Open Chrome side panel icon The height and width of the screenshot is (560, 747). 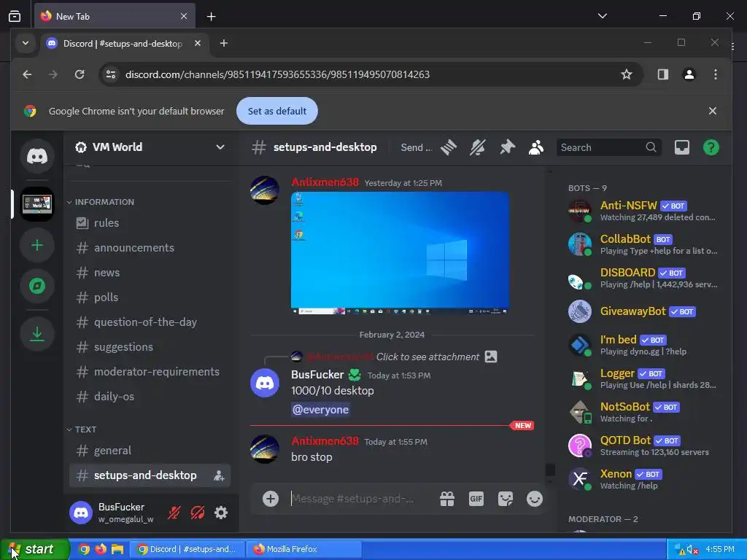pos(662,74)
